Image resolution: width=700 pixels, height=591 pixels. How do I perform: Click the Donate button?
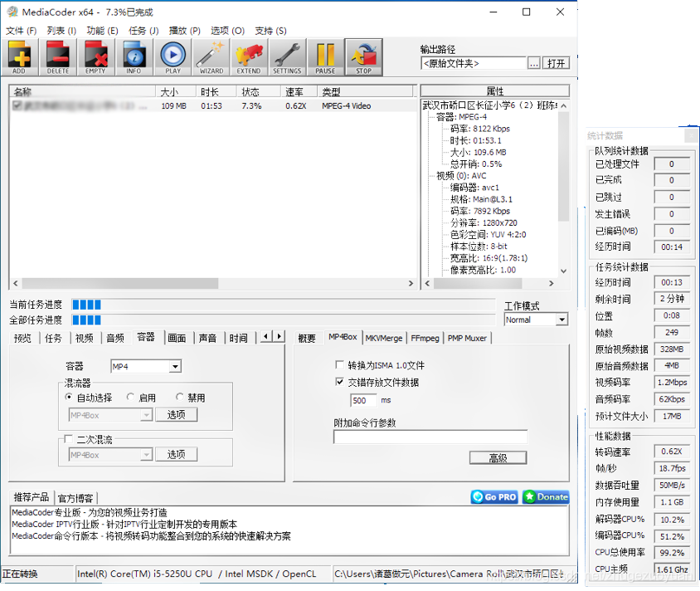[545, 496]
